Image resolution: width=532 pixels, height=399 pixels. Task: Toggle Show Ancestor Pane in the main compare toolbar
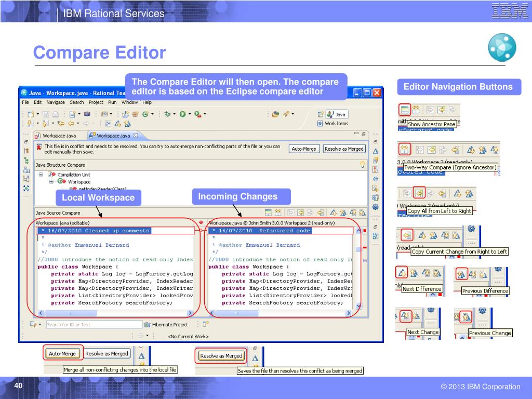(268, 212)
